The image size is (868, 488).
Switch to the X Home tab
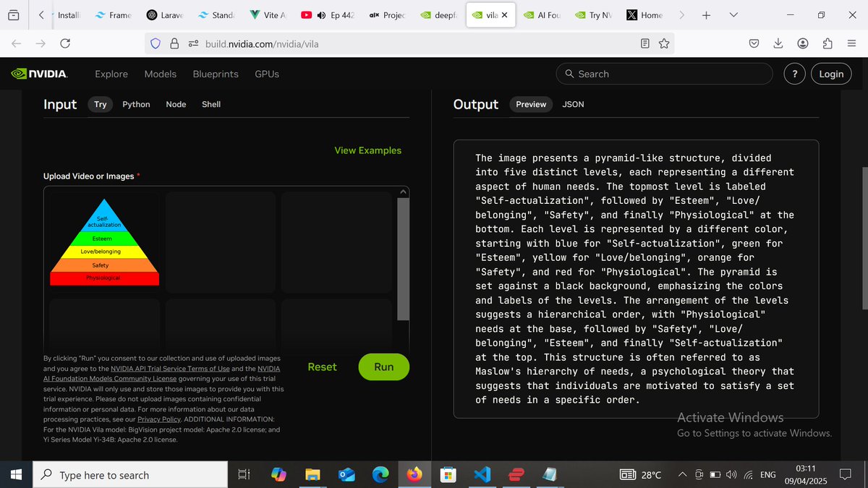pyautogui.click(x=645, y=14)
